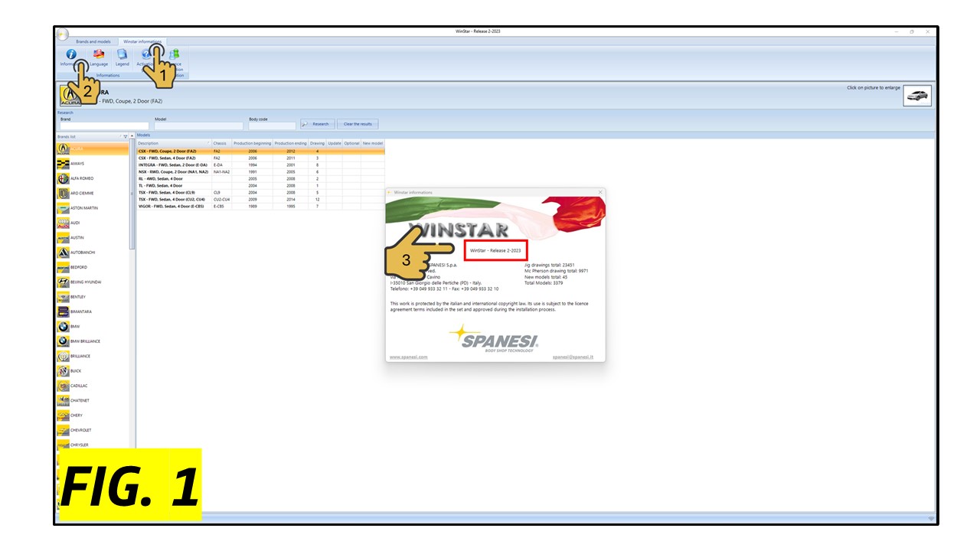Sort by Chassis column header
The height and width of the screenshot is (551, 980).
click(x=221, y=143)
